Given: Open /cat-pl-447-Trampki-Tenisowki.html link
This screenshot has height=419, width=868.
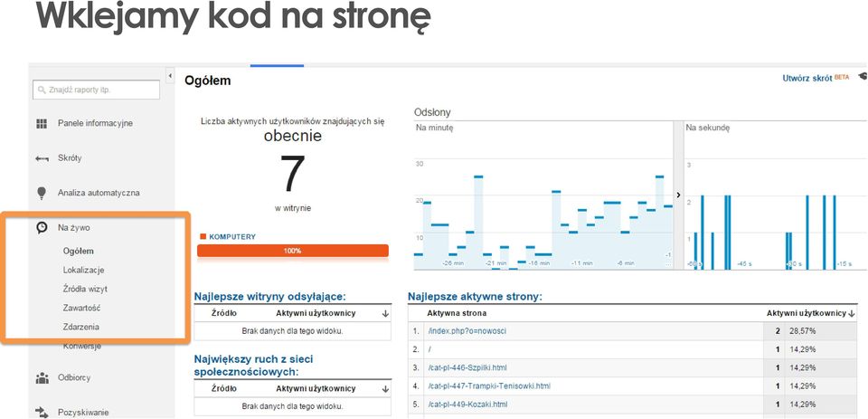Looking at the screenshot, I should pos(489,386).
